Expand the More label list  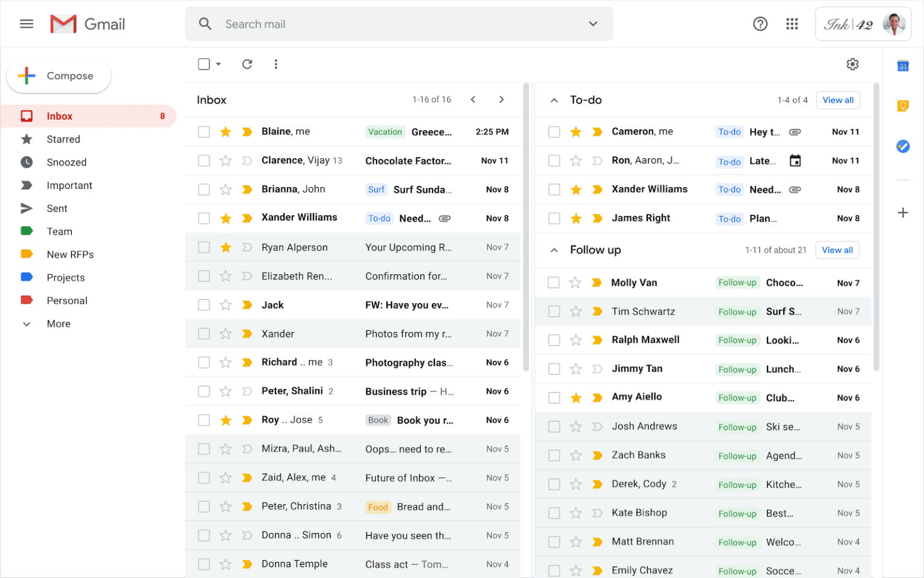tap(58, 324)
